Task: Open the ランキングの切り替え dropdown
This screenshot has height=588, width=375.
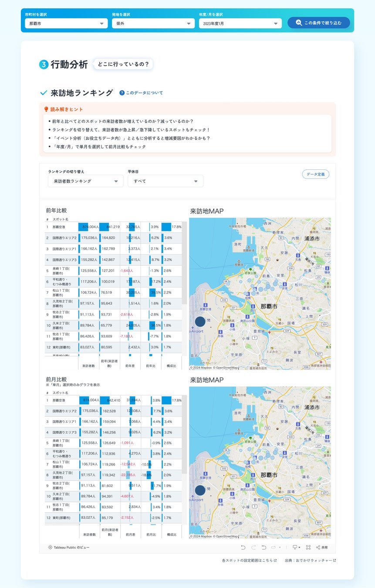Action: coord(86,181)
